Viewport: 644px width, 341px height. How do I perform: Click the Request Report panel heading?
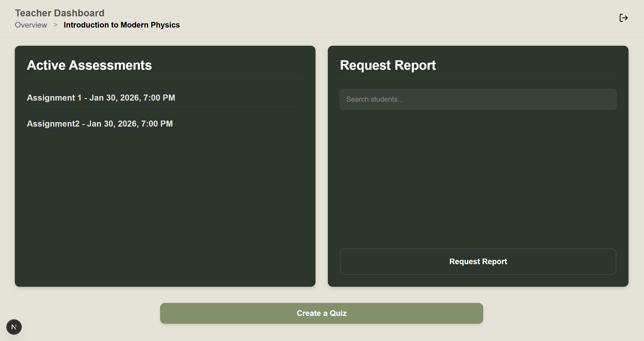[388, 65]
